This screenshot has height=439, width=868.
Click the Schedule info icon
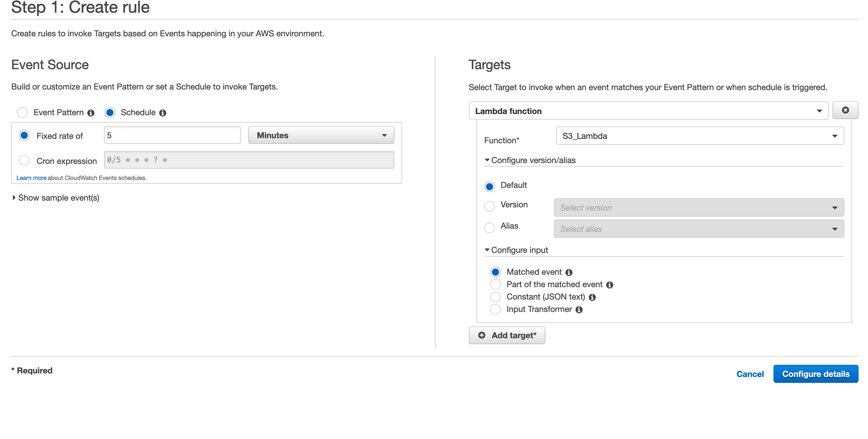pos(163,113)
